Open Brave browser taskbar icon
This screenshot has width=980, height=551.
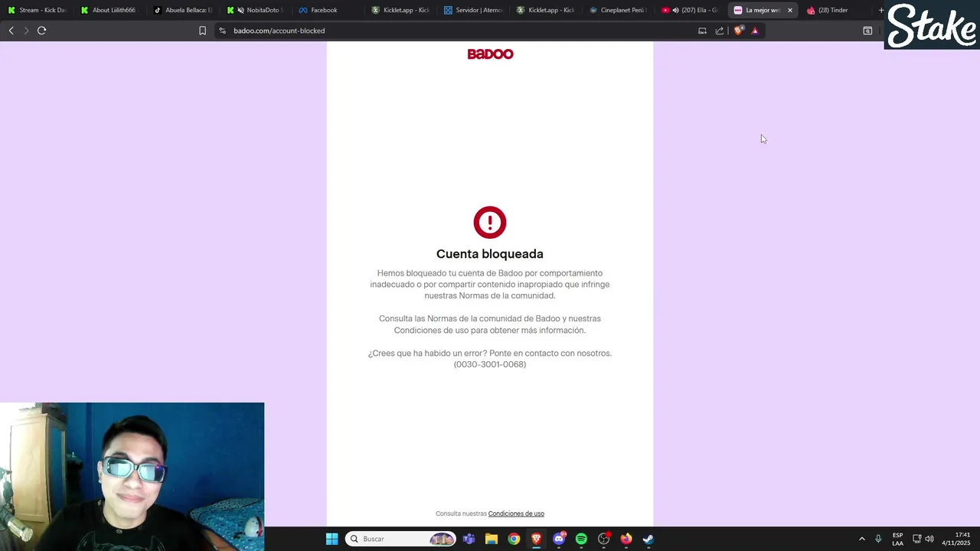coord(536,539)
